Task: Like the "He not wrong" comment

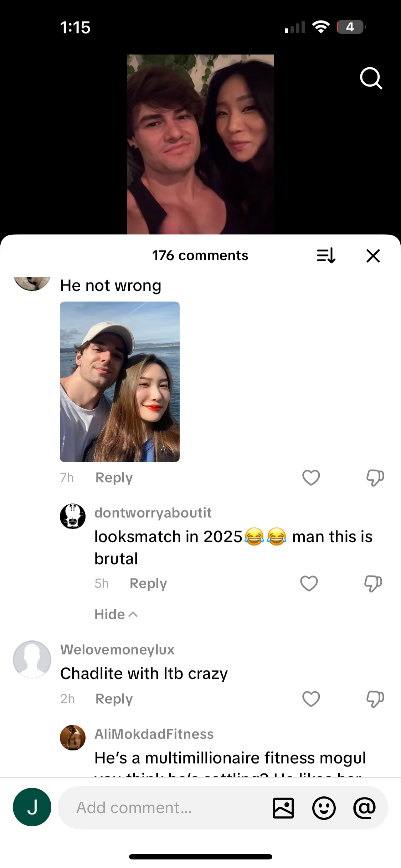Action: pyautogui.click(x=311, y=477)
